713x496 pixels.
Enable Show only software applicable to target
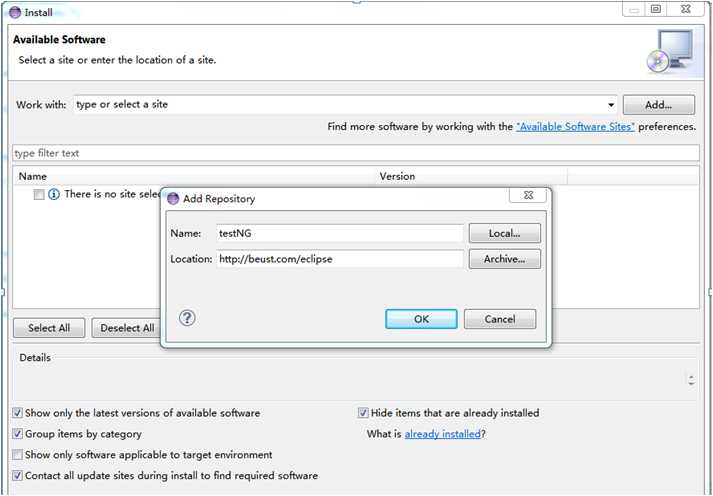click(17, 455)
